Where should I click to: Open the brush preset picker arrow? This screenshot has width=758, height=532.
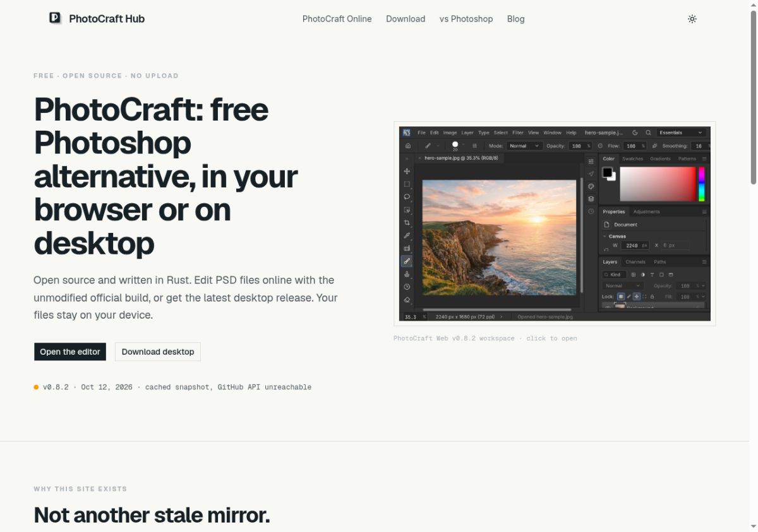(463, 144)
